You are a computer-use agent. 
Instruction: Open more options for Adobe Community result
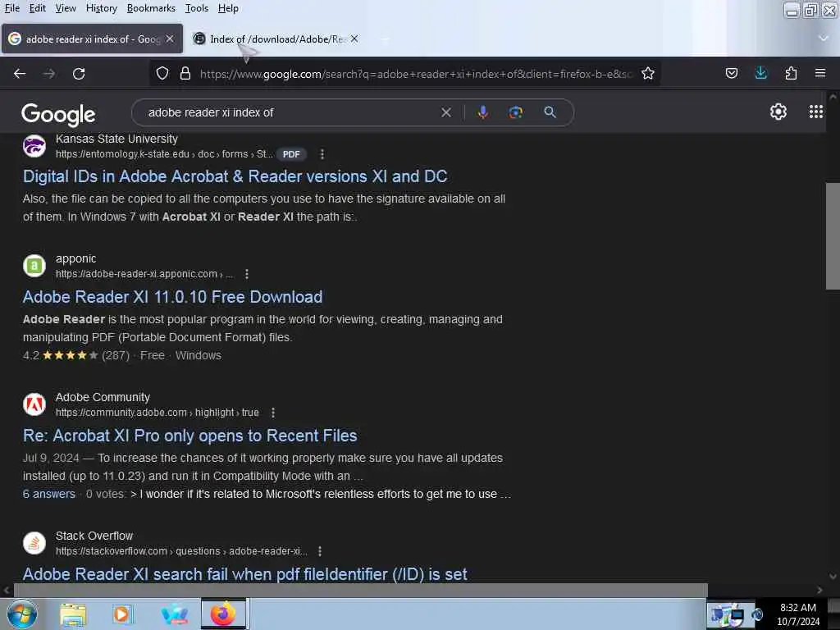coord(272,413)
